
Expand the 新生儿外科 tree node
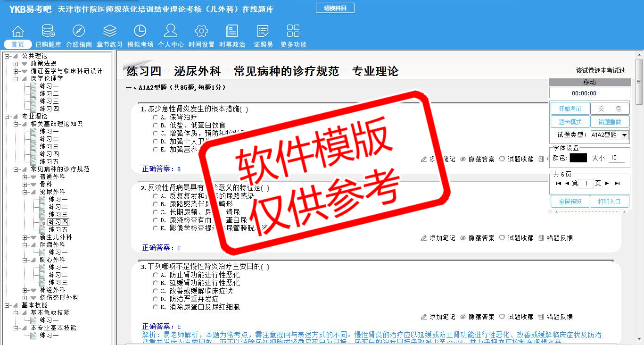click(25, 237)
